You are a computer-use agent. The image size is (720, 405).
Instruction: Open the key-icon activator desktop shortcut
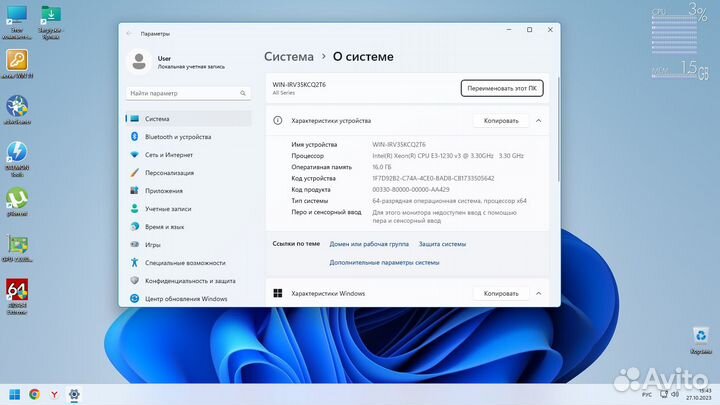[17, 64]
